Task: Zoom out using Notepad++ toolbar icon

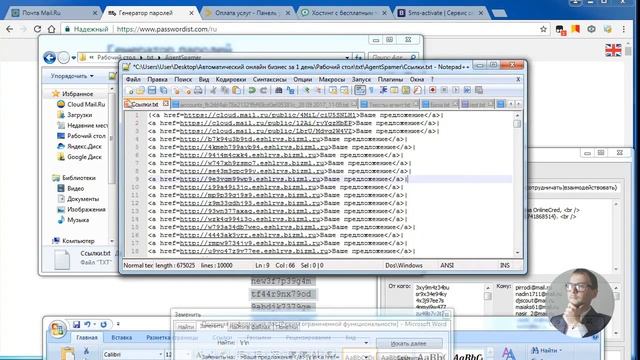Action: coord(318,90)
